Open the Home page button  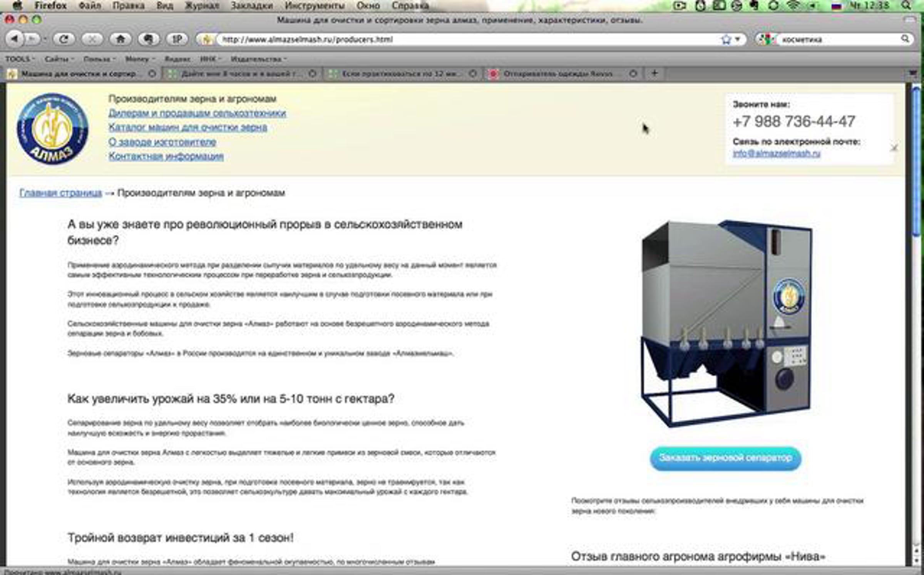tap(121, 39)
